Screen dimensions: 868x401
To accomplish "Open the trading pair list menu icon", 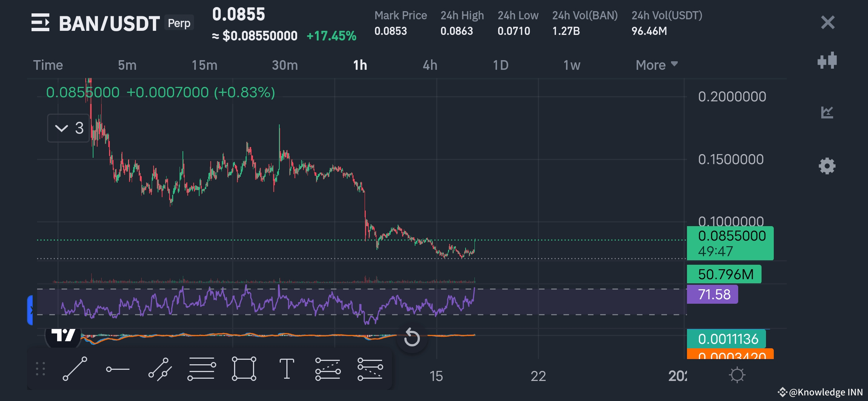I will click(x=40, y=23).
